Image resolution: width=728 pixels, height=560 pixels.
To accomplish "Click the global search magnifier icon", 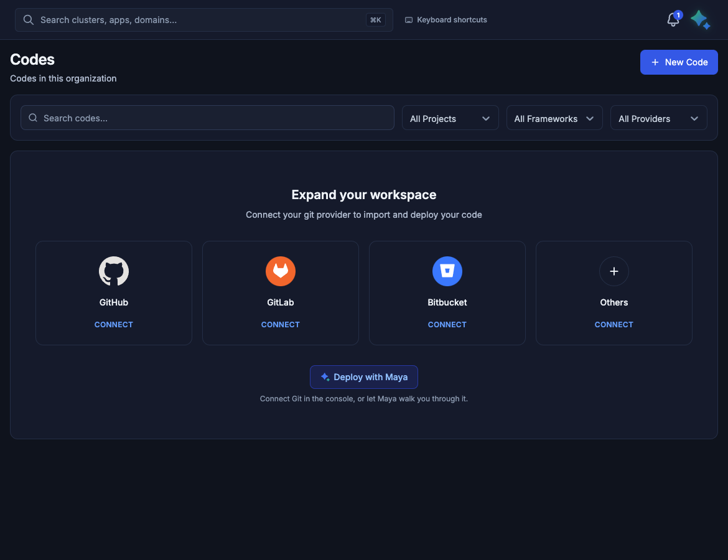I will pyautogui.click(x=29, y=20).
